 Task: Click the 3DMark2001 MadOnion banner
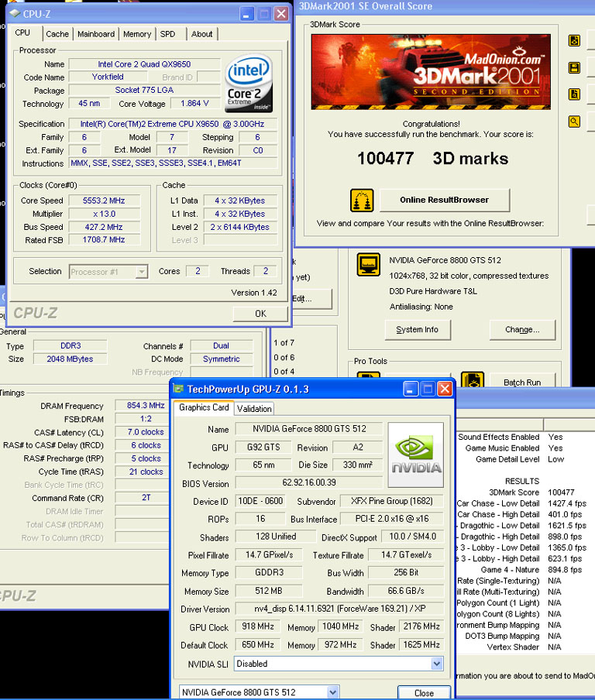(431, 72)
